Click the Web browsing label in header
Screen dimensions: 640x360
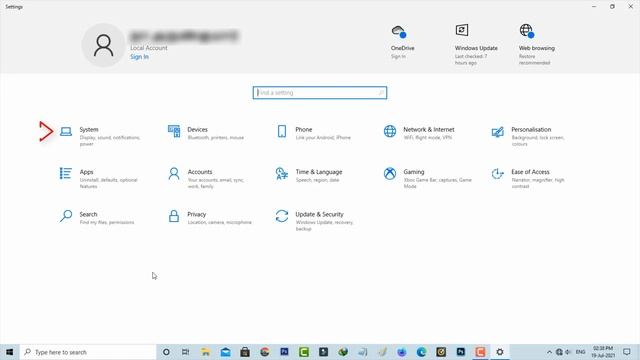pos(537,48)
